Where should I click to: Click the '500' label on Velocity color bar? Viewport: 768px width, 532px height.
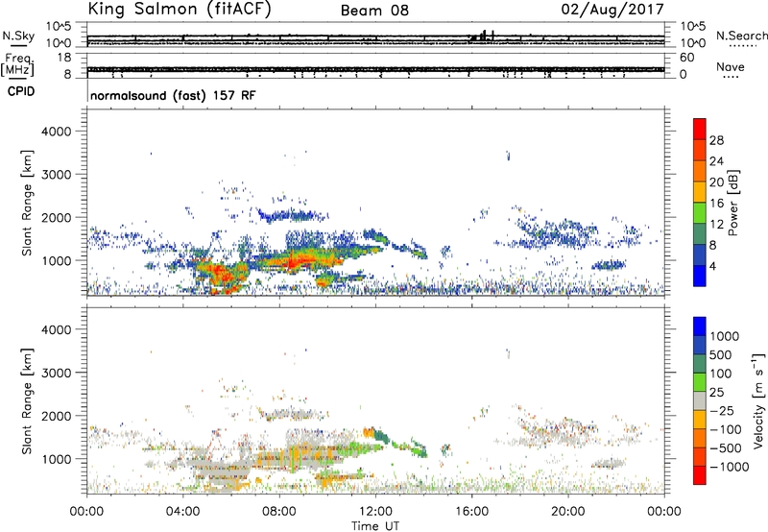pos(721,355)
